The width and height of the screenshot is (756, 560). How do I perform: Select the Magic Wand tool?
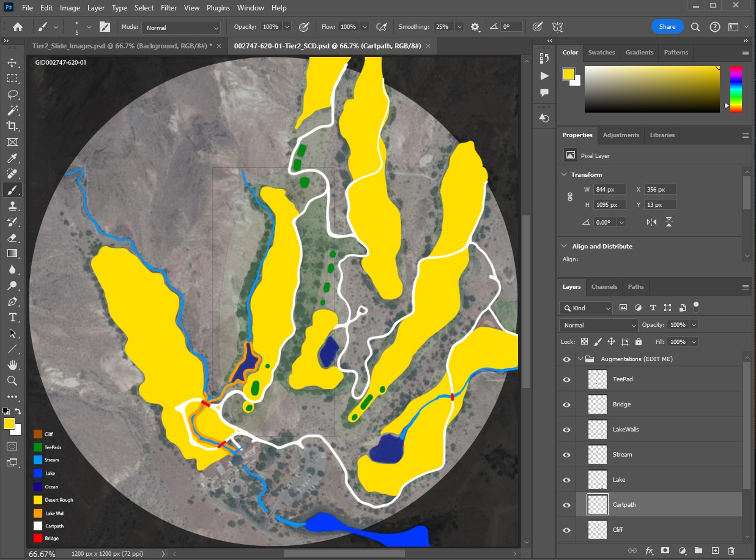coord(12,110)
